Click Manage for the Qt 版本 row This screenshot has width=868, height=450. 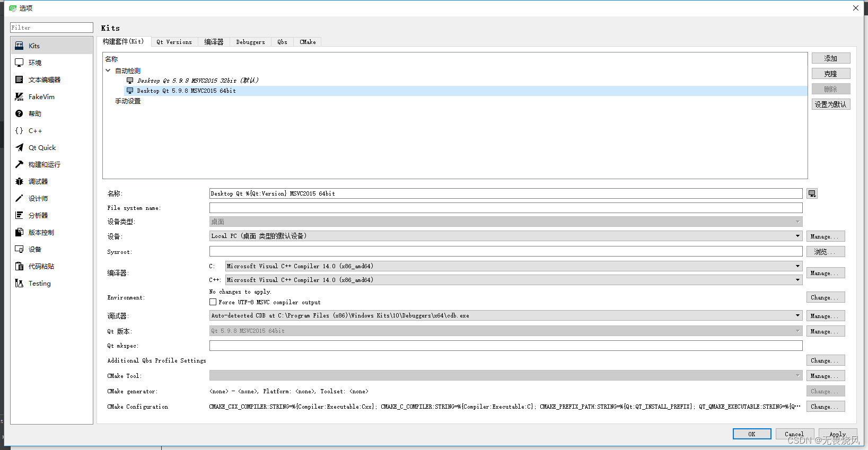click(826, 331)
